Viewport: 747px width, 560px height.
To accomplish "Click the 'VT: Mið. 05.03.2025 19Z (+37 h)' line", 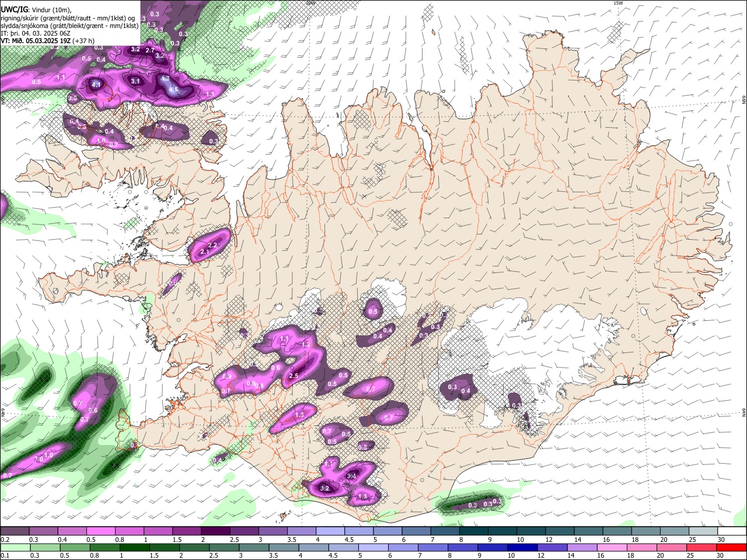I will click(x=47, y=41).
